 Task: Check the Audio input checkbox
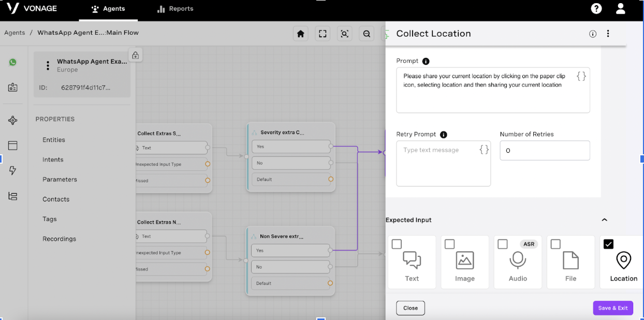(x=503, y=244)
